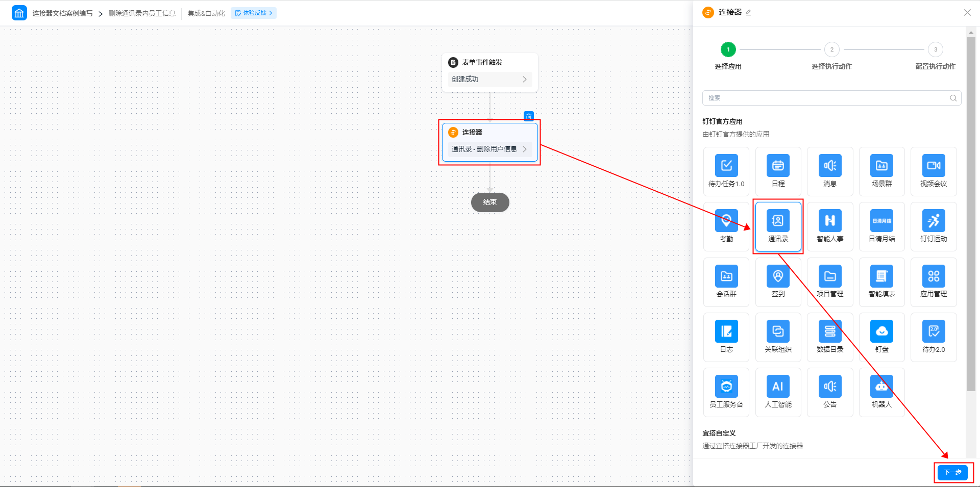Pick the 员工服务台 app
The width and height of the screenshot is (980, 487).
[x=726, y=392]
